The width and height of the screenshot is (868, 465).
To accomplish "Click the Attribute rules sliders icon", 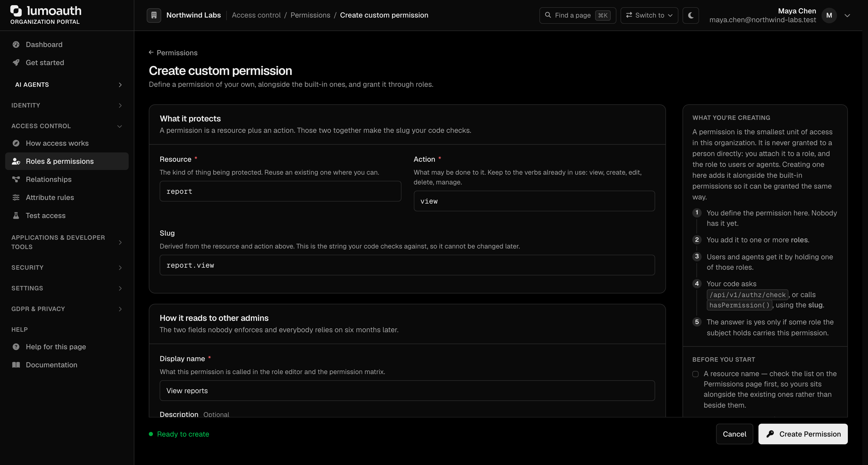I will pyautogui.click(x=16, y=197).
